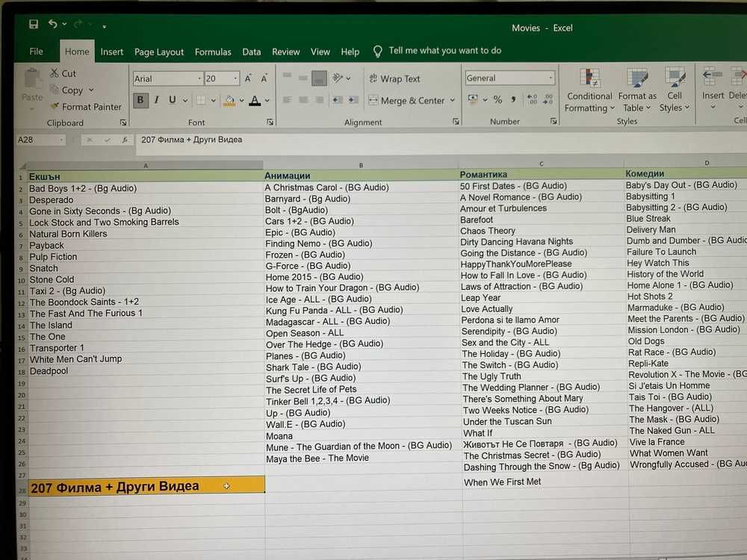Open the font size 20 dropdown

click(x=235, y=78)
